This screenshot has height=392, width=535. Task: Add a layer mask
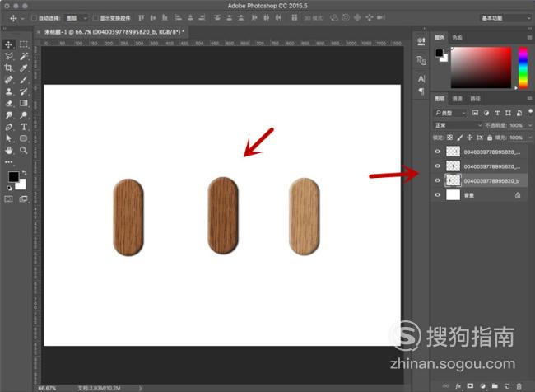pos(471,386)
